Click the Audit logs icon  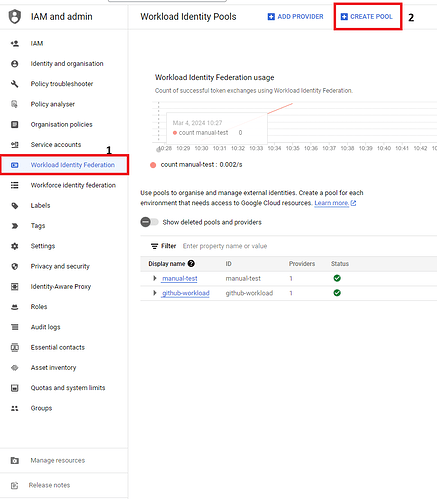[15, 327]
